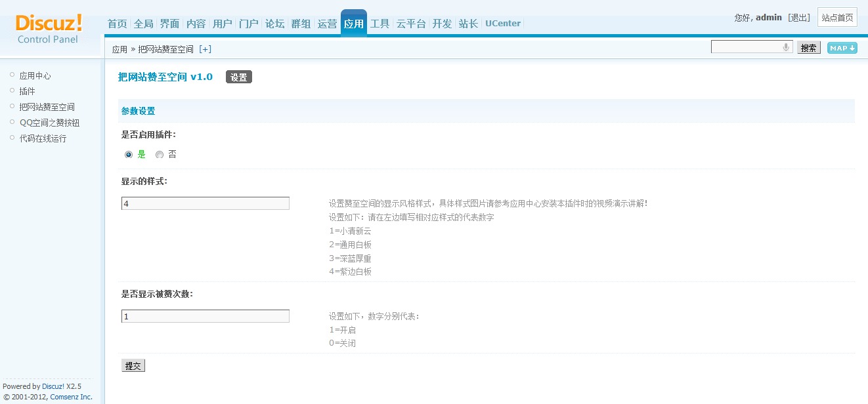Click the 2=通用白板 style hint

coord(350,245)
